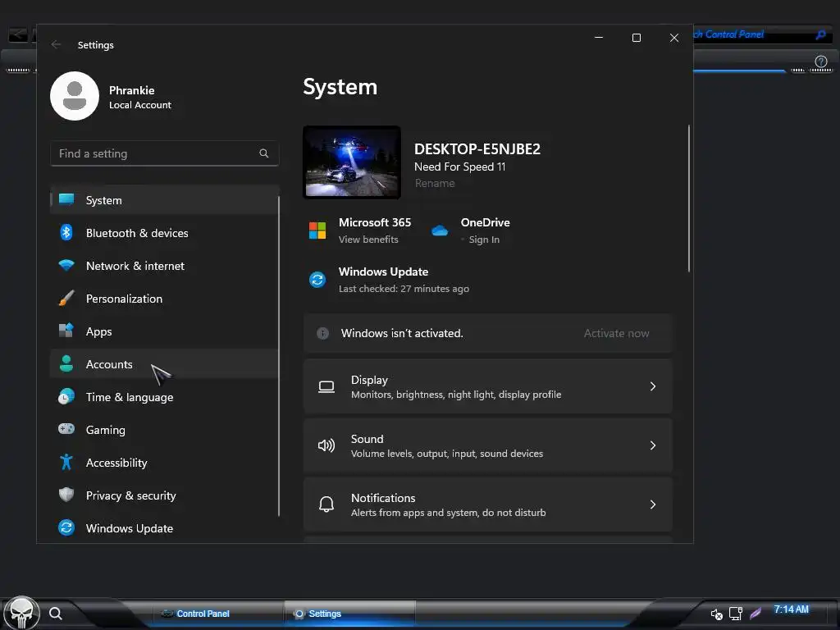Click the Personalization paintbrush icon
Viewport: 840px width, 630px height.
pyautogui.click(x=66, y=298)
